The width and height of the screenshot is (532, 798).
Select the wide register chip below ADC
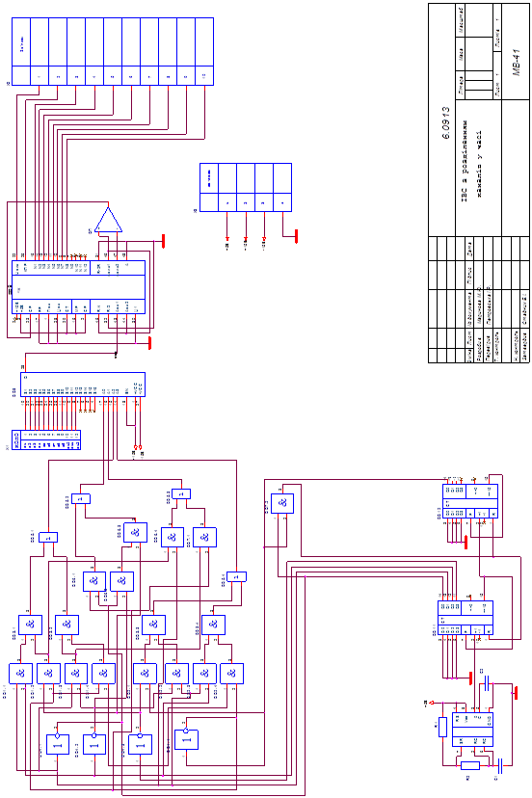83,385
